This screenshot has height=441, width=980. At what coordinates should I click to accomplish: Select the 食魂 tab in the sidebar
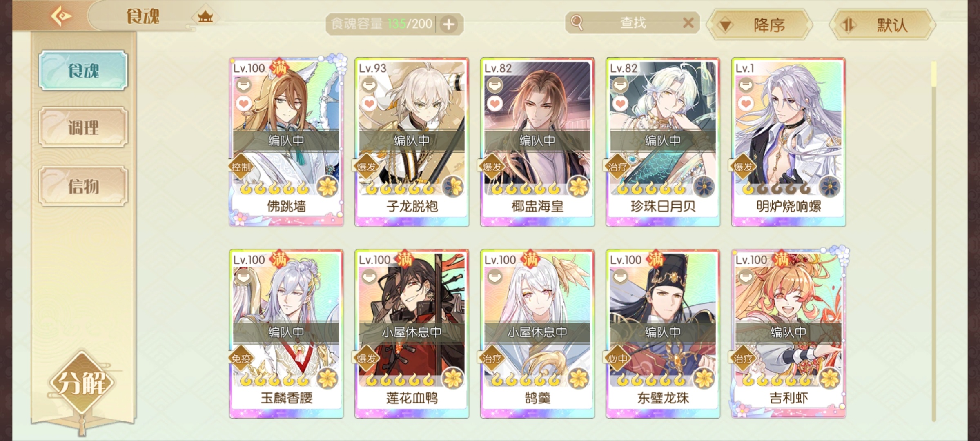(x=83, y=70)
